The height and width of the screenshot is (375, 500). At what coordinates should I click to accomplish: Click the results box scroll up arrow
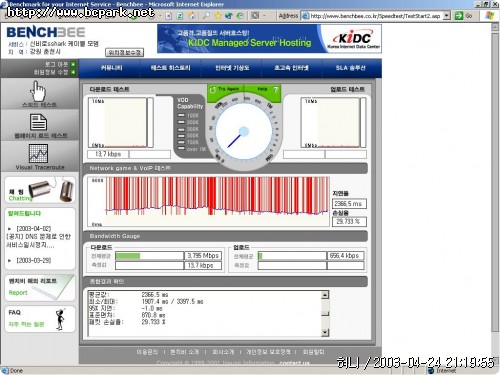pyautogui.click(x=325, y=295)
